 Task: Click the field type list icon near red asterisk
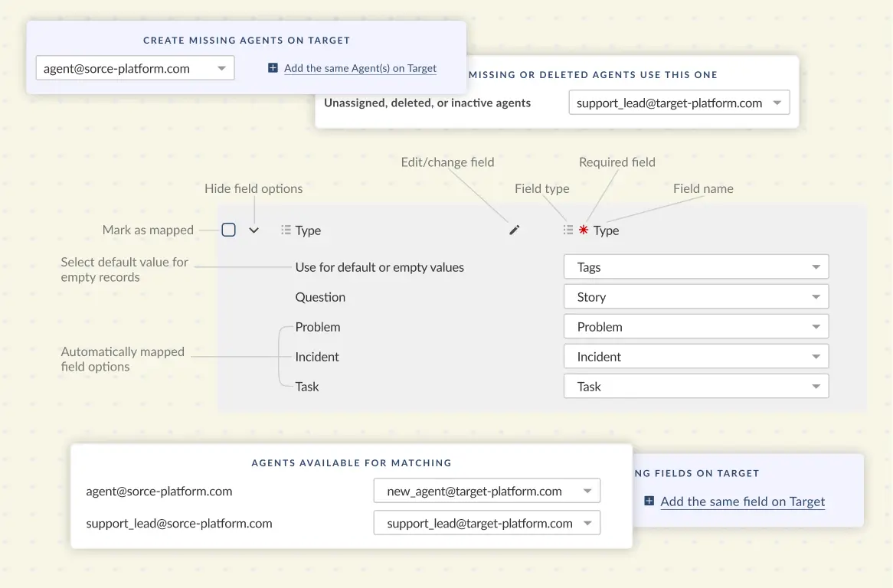pos(568,230)
